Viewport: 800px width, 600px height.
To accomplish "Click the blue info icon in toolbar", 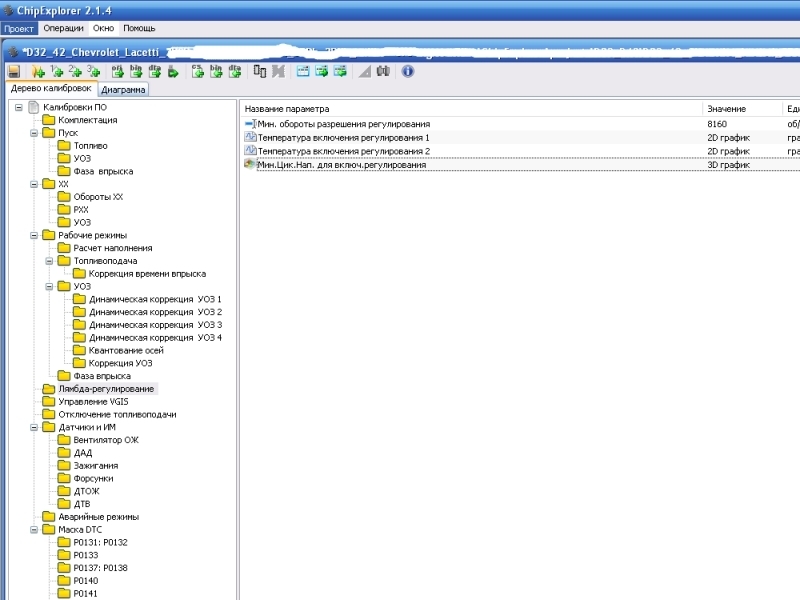I will click(408, 72).
